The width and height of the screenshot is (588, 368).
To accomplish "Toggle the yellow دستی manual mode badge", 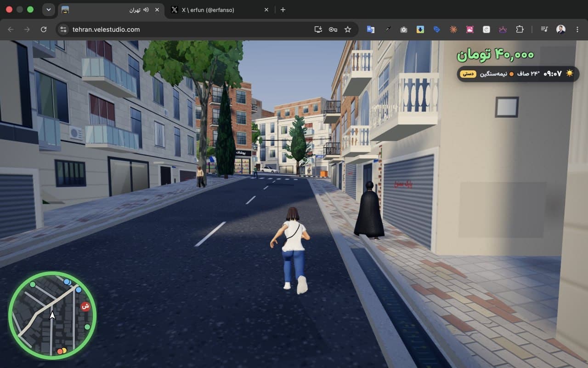I will click(x=468, y=74).
